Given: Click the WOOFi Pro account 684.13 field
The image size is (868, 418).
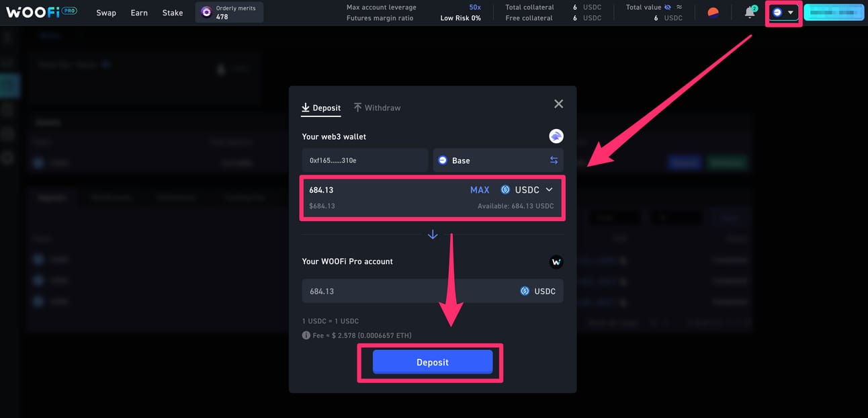Looking at the screenshot, I should tap(433, 291).
